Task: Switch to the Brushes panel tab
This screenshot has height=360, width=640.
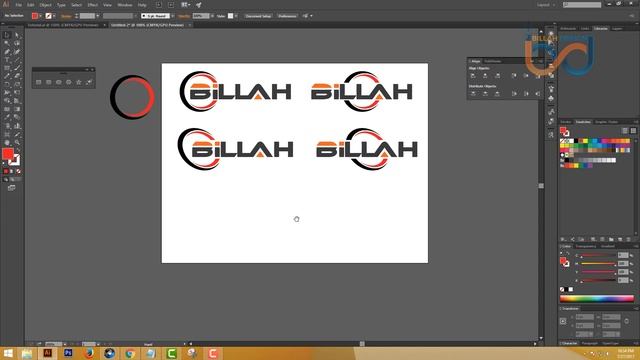Action: pos(566,122)
